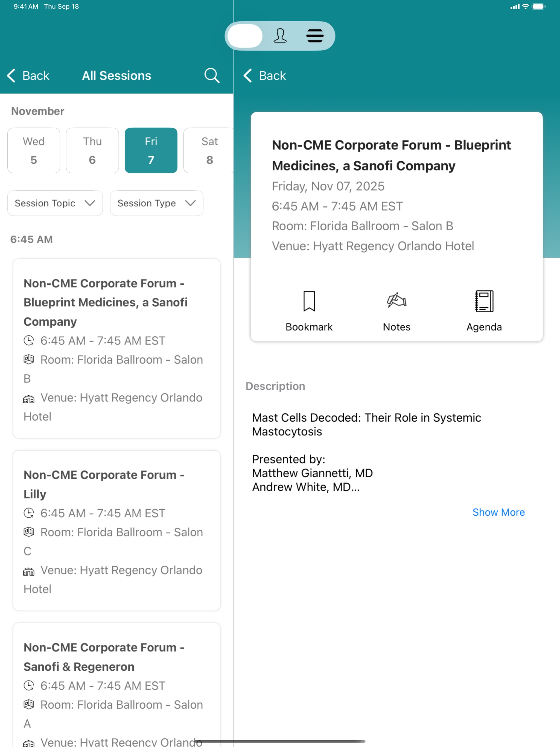Open the Blueprint Medicines session card
The image size is (560, 747).
coord(116,349)
